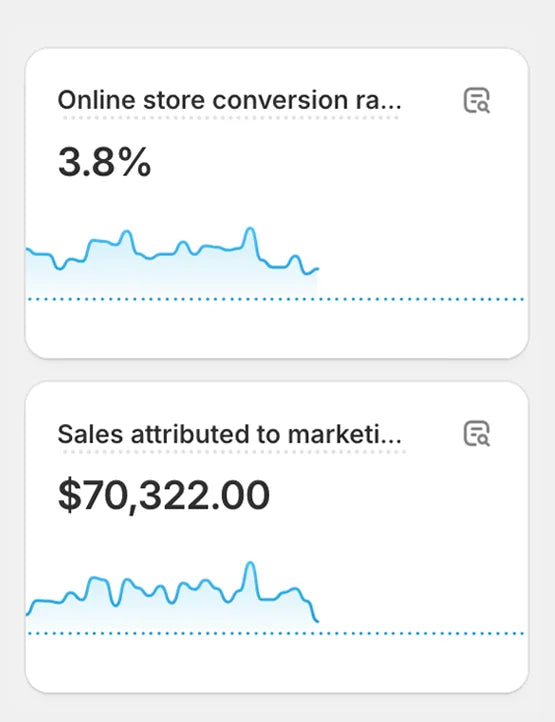This screenshot has width=555, height=722.
Task: Select the $70,322.00 sales value
Action: pos(164,495)
